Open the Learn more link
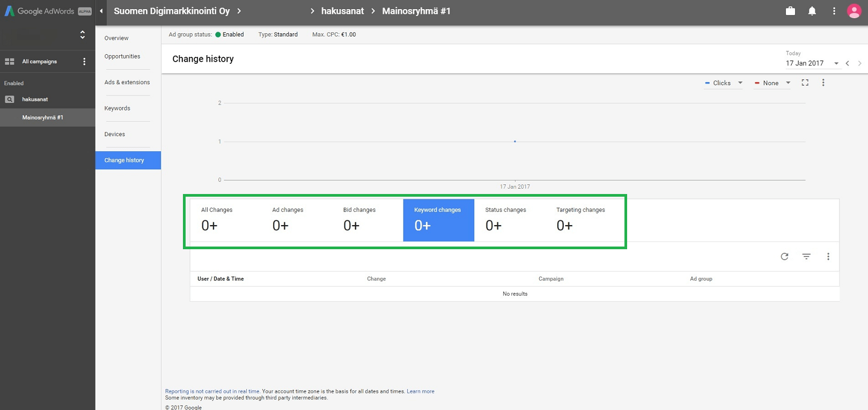Image resolution: width=868 pixels, height=410 pixels. pyautogui.click(x=421, y=391)
